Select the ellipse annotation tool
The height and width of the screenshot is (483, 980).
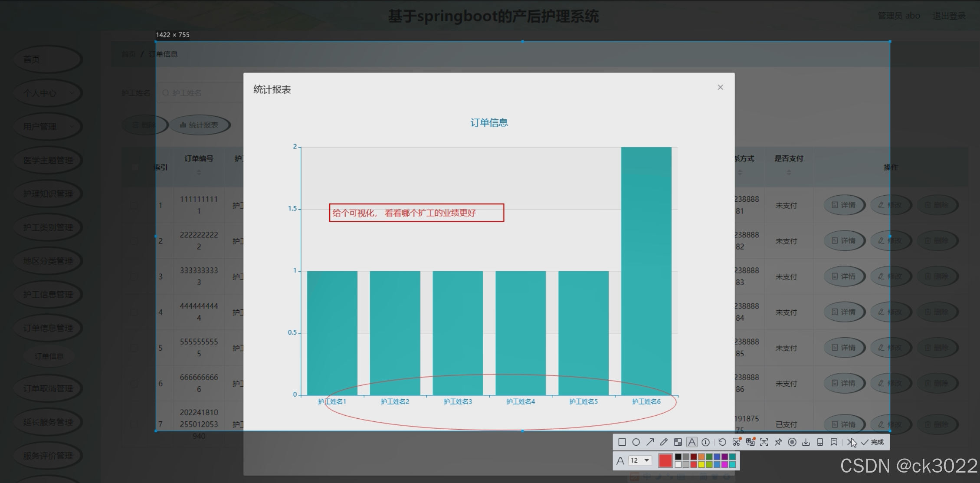point(636,442)
